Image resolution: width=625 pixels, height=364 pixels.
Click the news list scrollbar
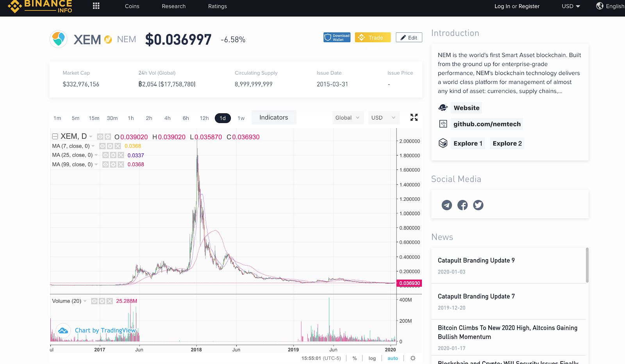click(587, 265)
